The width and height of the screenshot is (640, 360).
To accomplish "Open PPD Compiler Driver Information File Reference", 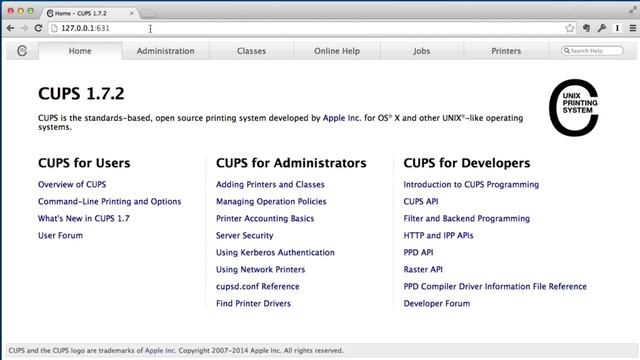I will click(x=495, y=287).
